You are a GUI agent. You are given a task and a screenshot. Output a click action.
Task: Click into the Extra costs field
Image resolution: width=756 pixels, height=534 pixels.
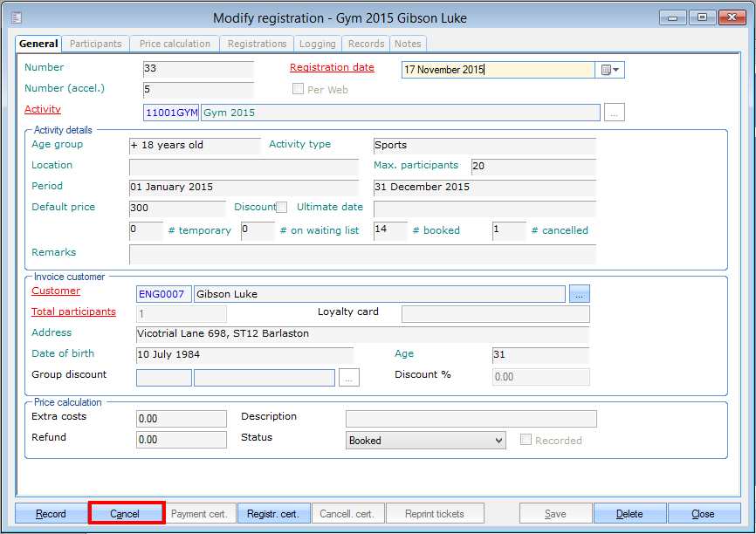(x=181, y=419)
